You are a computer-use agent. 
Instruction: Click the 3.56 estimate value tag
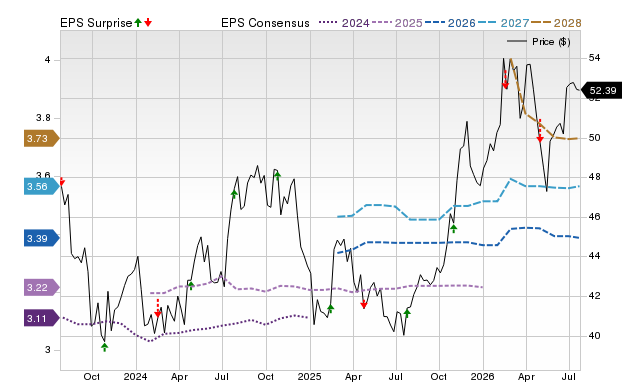[42, 187]
